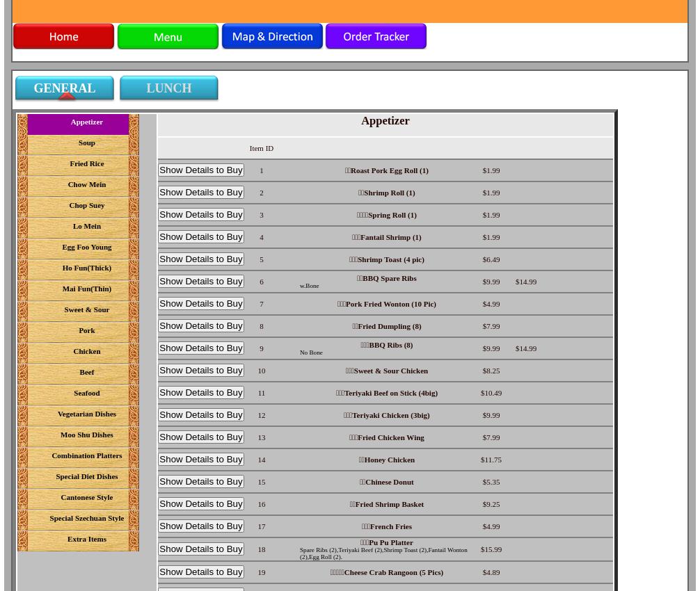The image size is (700, 591).
Task: Show details for Pu Pu Platter
Action: (x=201, y=549)
